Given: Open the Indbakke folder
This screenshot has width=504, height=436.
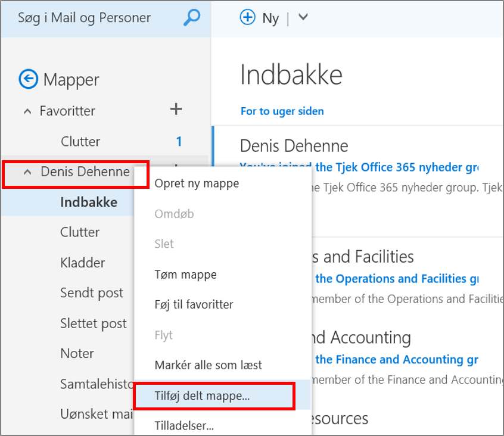Looking at the screenshot, I should 89,203.
